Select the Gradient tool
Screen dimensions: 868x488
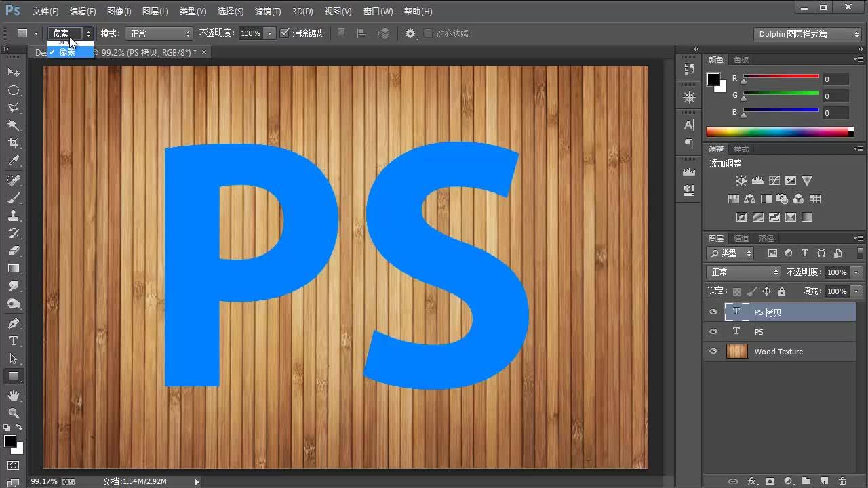click(x=14, y=269)
